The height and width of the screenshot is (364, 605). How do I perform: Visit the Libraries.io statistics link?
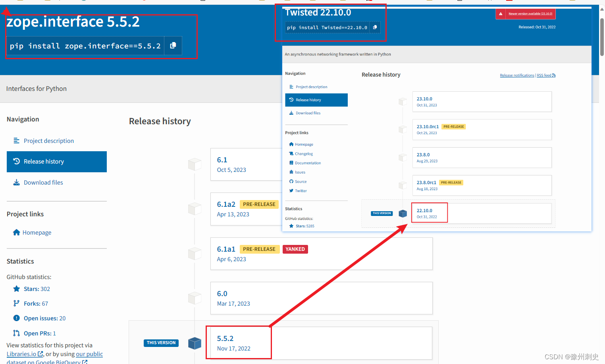[x=25, y=354]
